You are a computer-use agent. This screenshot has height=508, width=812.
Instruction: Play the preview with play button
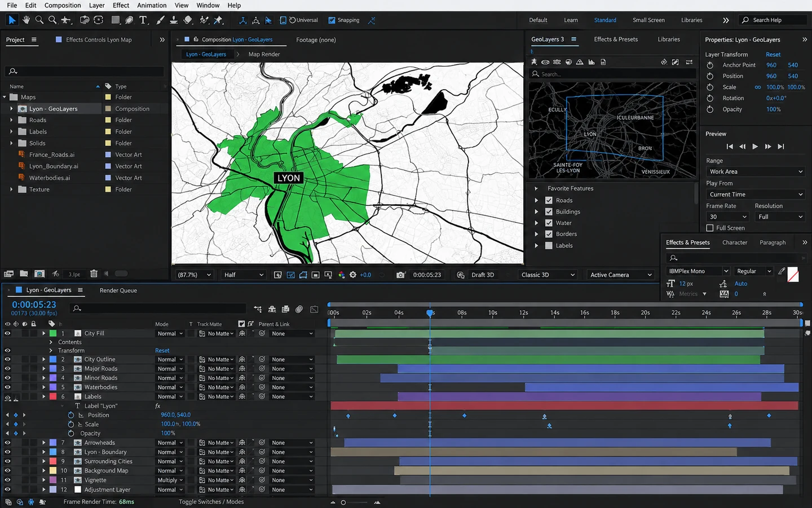coord(755,146)
